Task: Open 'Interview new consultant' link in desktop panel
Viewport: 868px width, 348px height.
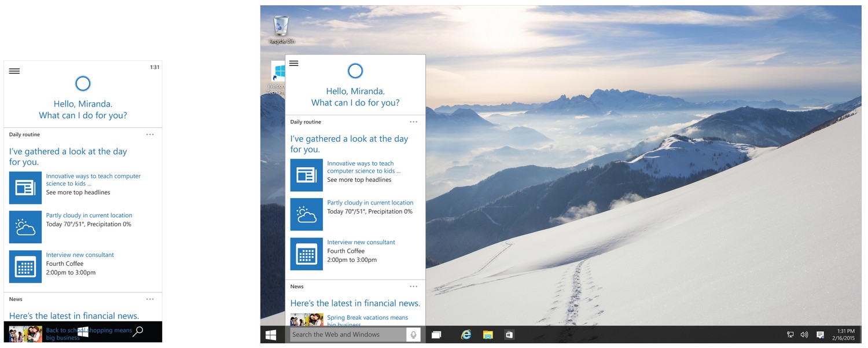Action: (361, 242)
